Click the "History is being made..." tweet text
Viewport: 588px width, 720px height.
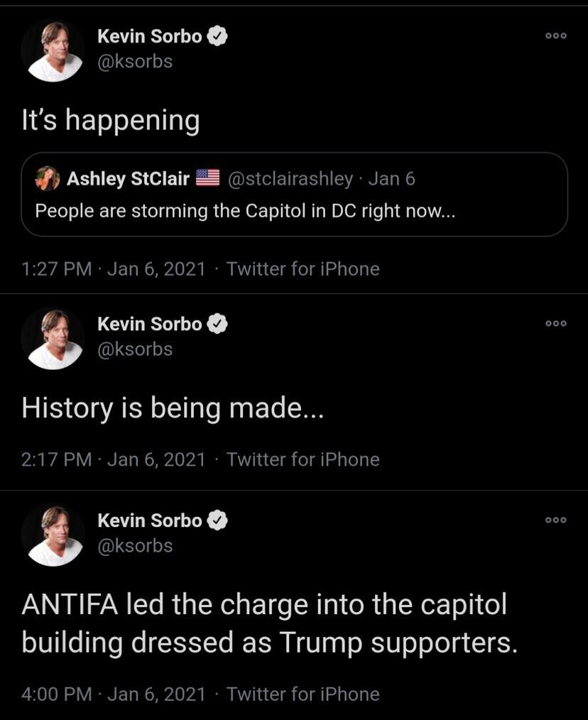[x=173, y=408]
